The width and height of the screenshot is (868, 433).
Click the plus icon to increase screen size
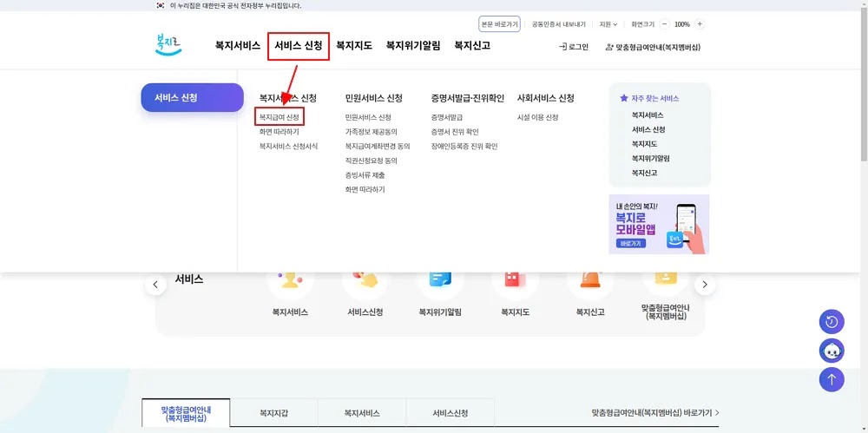coord(700,24)
